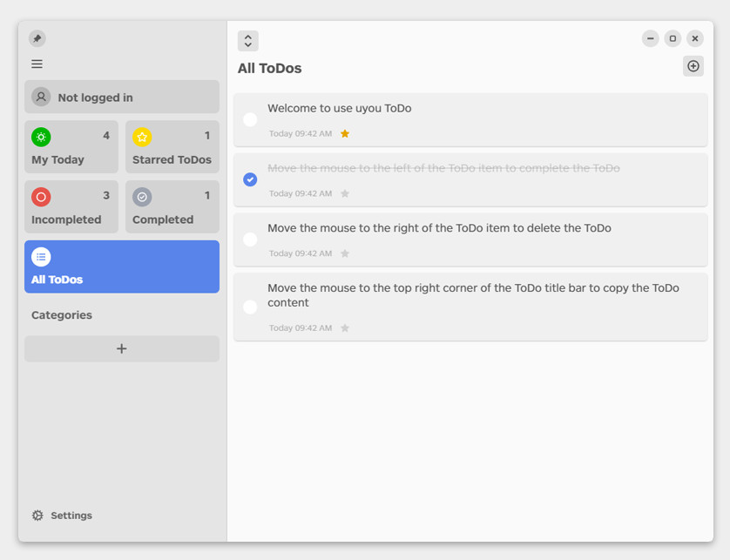Click the Settings gear icon
Viewport: 730px width, 560px height.
click(37, 516)
